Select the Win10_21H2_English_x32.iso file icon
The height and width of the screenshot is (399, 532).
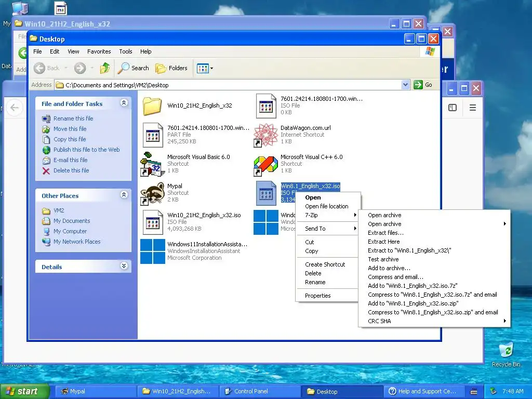[153, 222]
